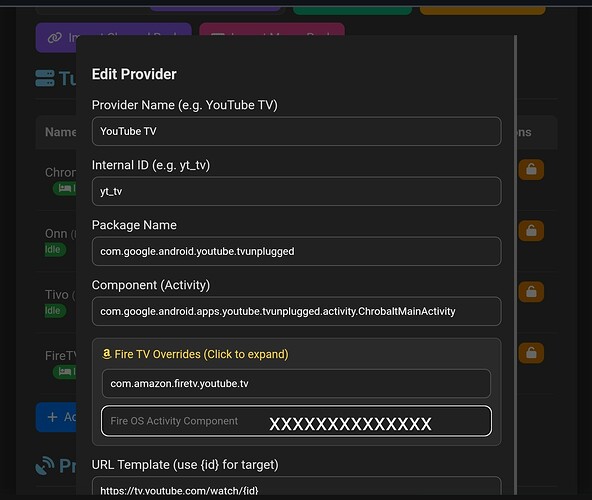The image size is (592, 500).
Task: Click the satellite dish icon near Providers heading
Action: [x=45, y=465]
